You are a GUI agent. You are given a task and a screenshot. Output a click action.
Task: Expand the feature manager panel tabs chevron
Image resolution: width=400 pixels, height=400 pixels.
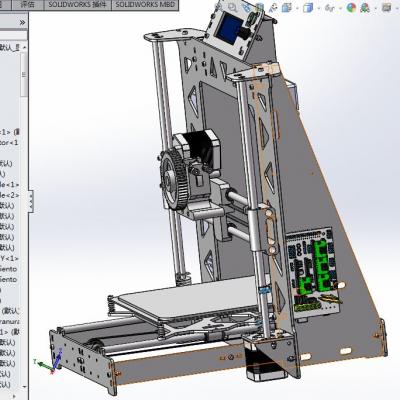tap(22, 23)
